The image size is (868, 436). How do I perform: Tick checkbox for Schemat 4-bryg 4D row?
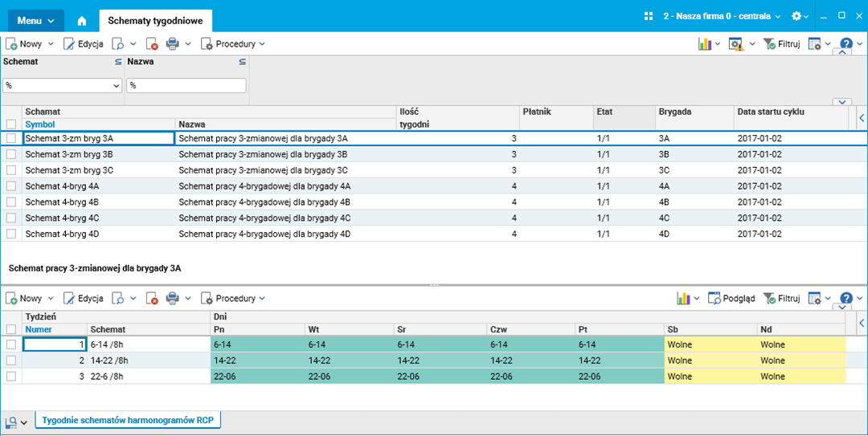click(x=11, y=234)
